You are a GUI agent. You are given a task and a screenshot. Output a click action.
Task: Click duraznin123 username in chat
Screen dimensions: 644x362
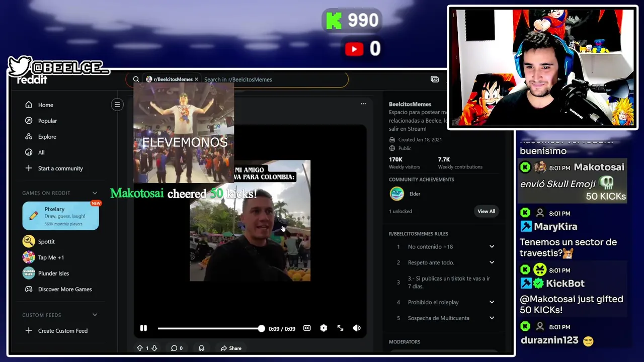[549, 340]
